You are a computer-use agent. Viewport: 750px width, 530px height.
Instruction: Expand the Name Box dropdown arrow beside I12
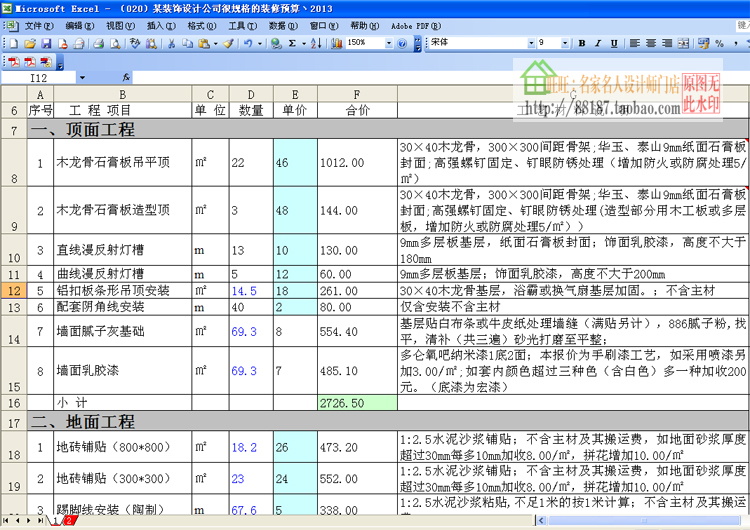point(82,77)
